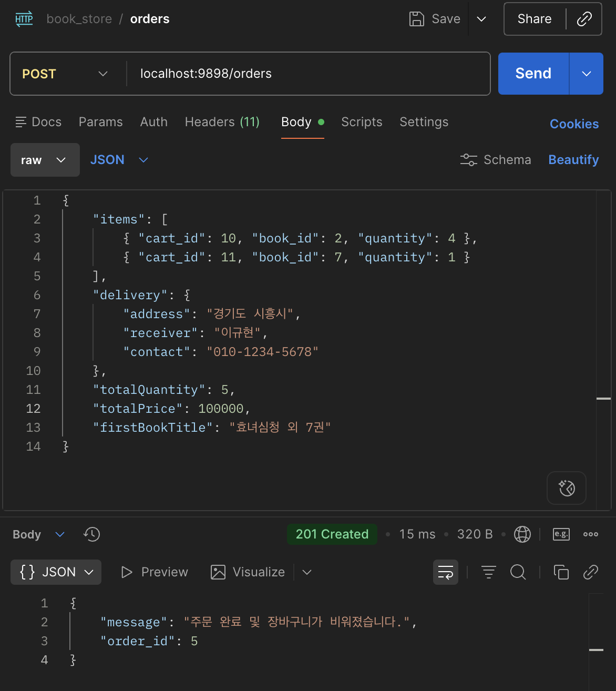
Task: Save response as example e.g. icon
Action: coord(561,534)
